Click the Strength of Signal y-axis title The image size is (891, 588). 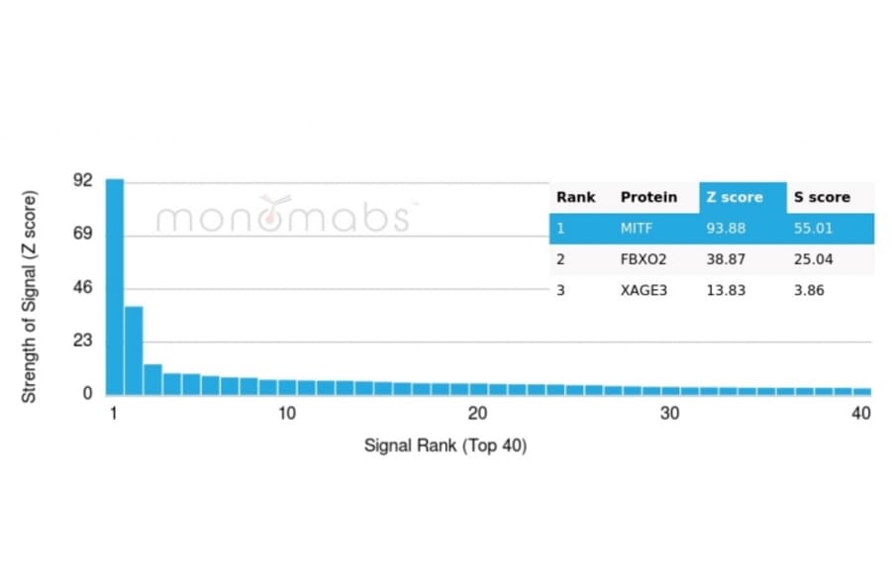pos(29,296)
